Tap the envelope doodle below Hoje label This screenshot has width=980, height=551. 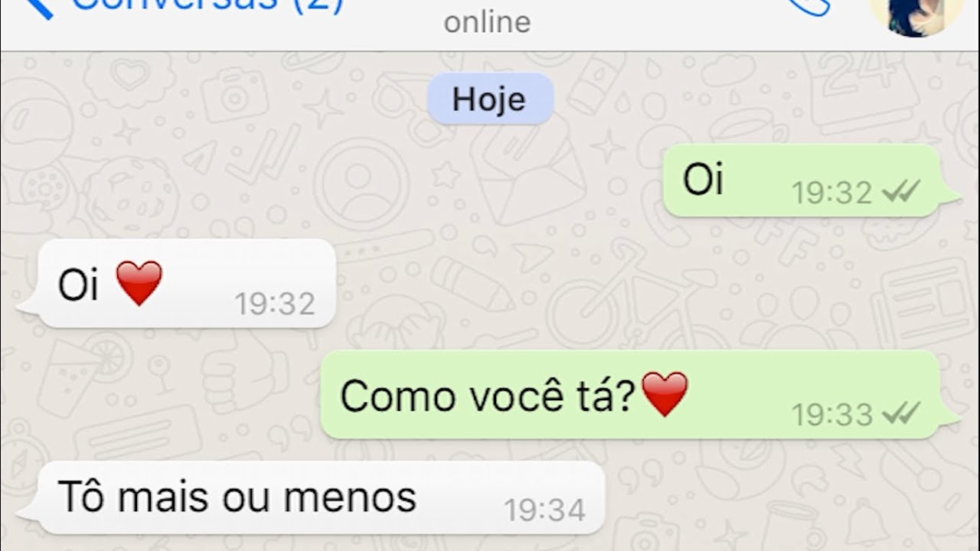[x=528, y=171]
